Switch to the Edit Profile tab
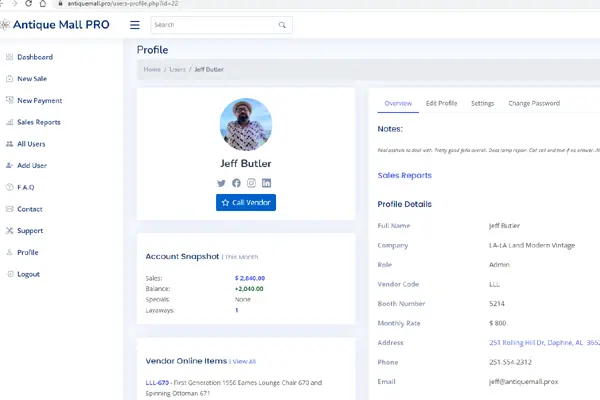 441,103
